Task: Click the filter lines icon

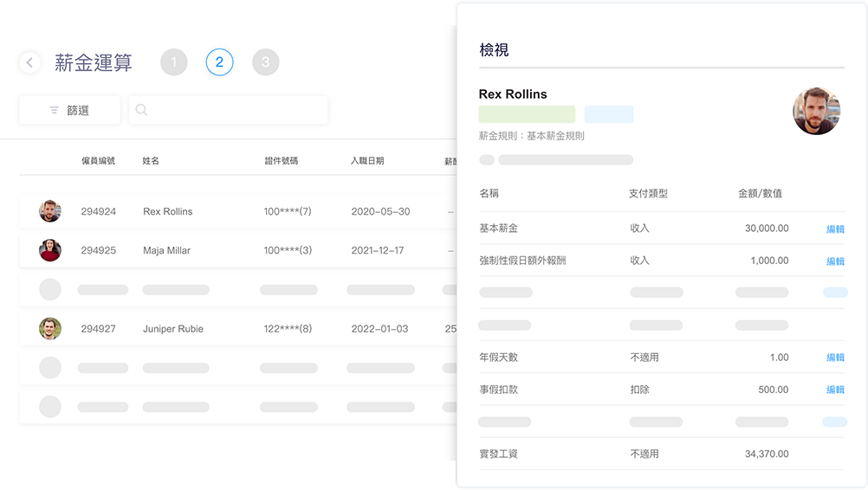Action: click(55, 111)
